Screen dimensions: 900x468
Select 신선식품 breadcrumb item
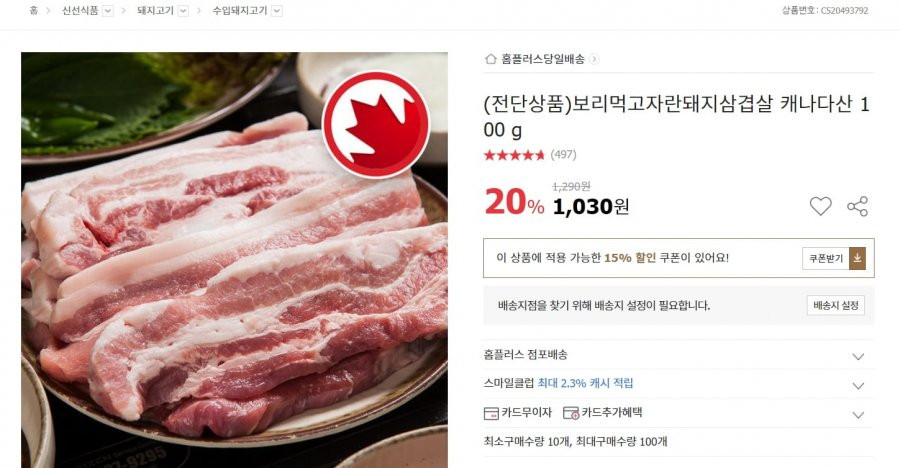pos(80,10)
